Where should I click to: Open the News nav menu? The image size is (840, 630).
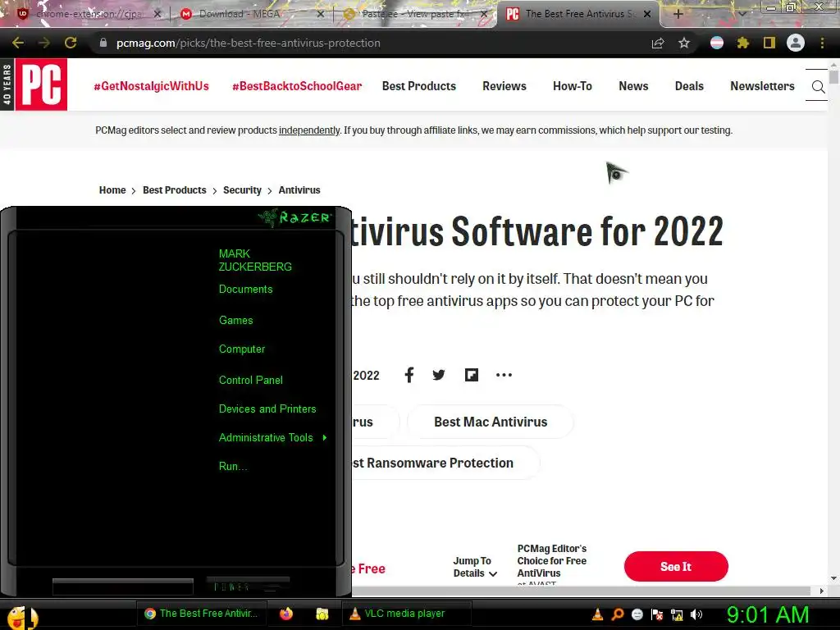pyautogui.click(x=633, y=86)
